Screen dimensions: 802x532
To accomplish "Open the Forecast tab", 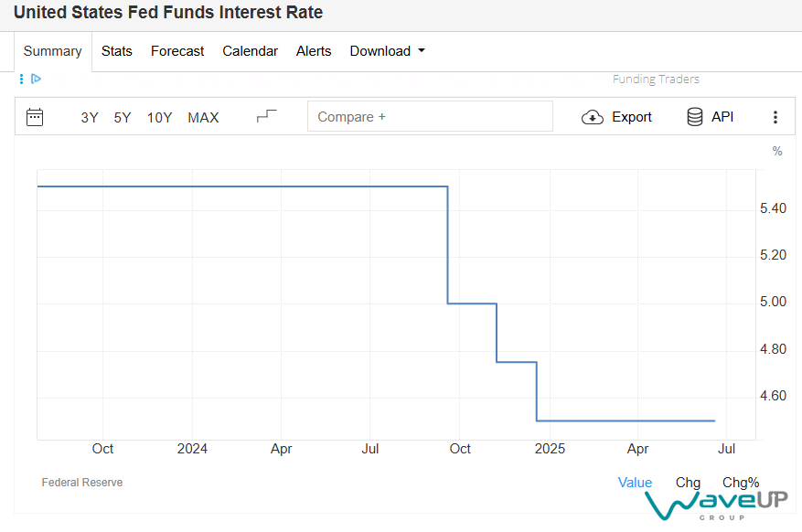I will 177,51.
